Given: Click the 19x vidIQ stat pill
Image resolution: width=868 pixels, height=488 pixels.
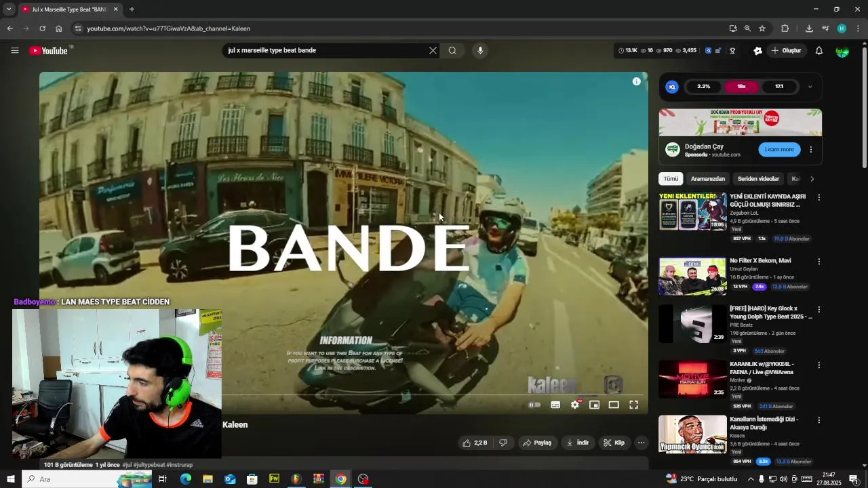Looking at the screenshot, I should tap(741, 87).
